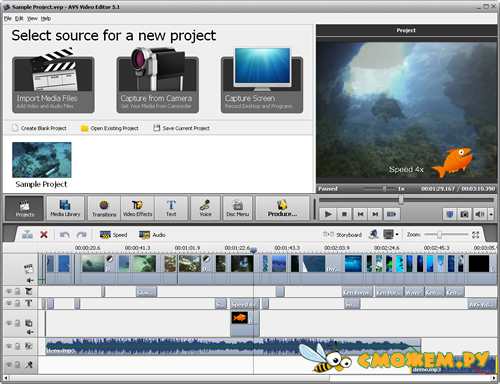The image size is (500, 384).
Task: Open the Disc Menu panel
Action: 238,208
